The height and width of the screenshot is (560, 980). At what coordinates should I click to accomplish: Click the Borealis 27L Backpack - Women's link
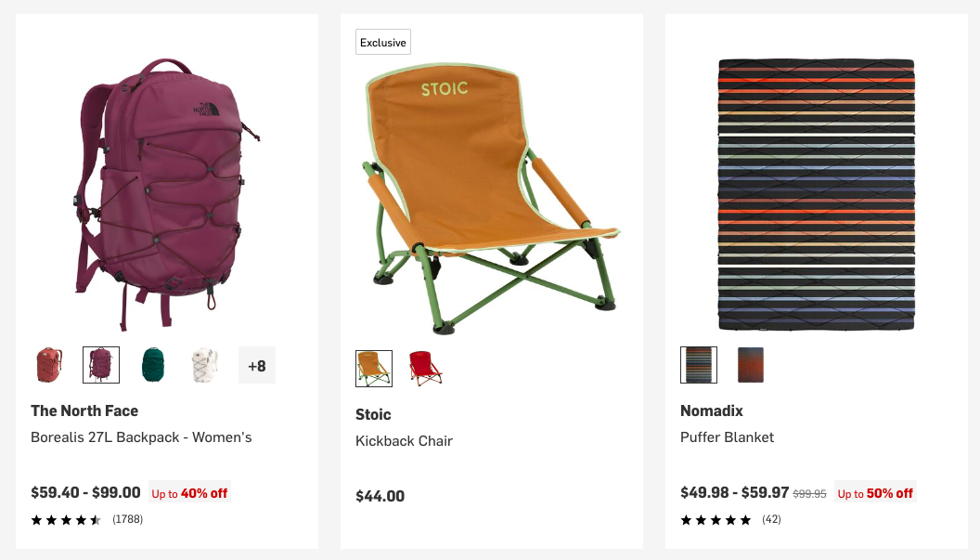141,437
